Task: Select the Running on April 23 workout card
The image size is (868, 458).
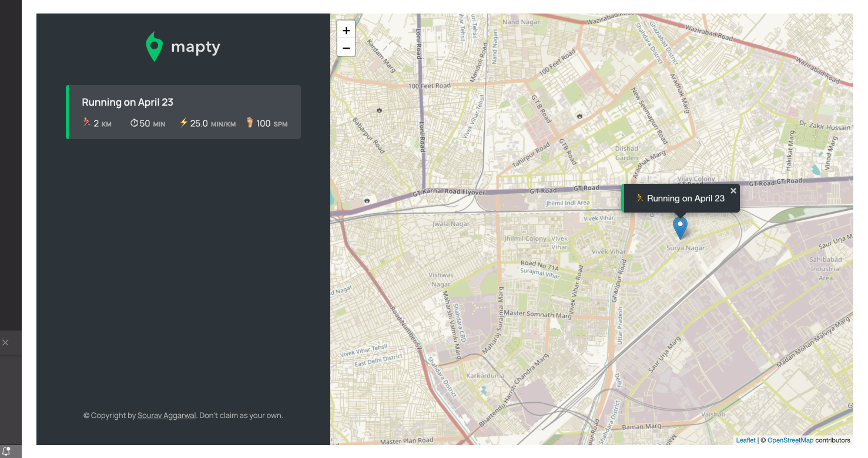Action: [x=183, y=112]
